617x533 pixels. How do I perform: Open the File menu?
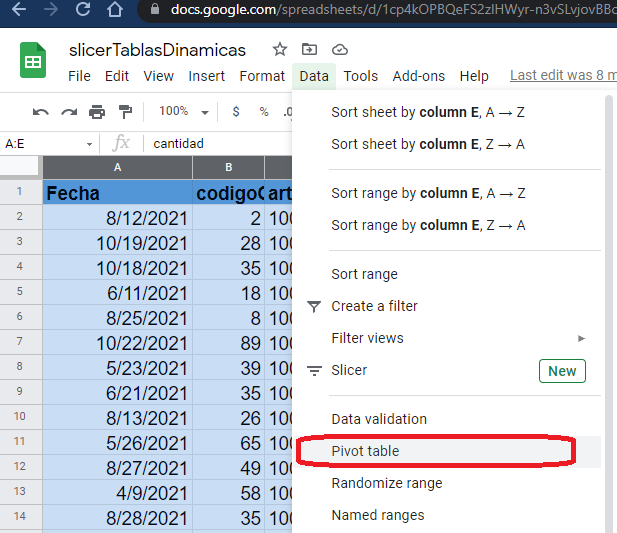pos(79,76)
